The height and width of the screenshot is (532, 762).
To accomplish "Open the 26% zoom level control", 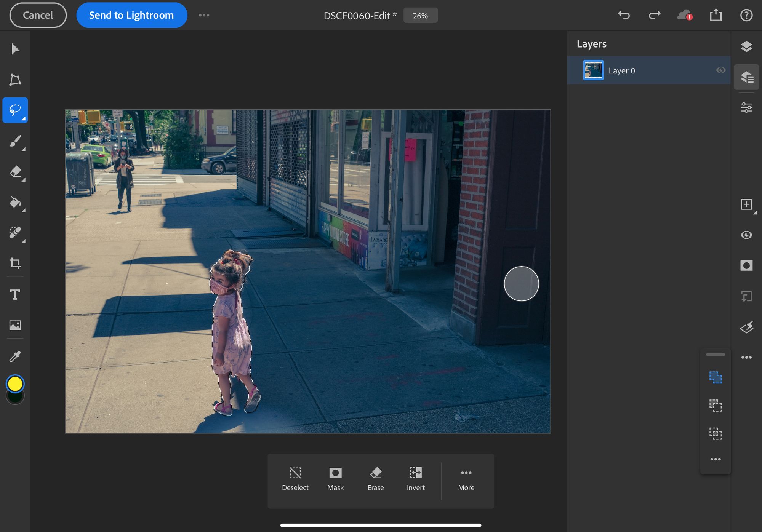I will pos(420,16).
